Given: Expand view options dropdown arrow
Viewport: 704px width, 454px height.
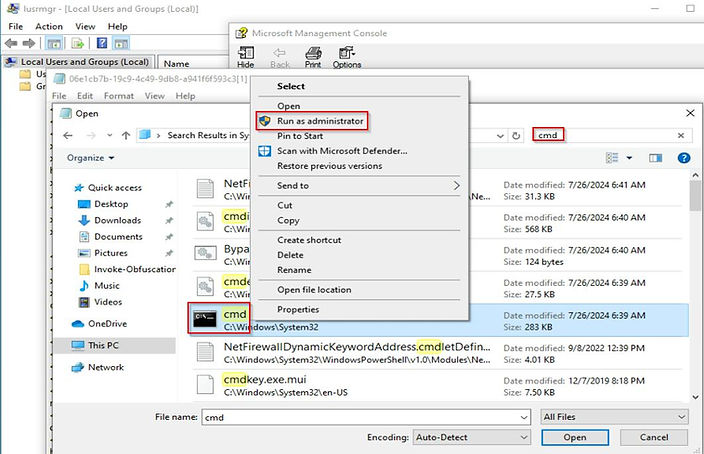Looking at the screenshot, I should tap(629, 158).
